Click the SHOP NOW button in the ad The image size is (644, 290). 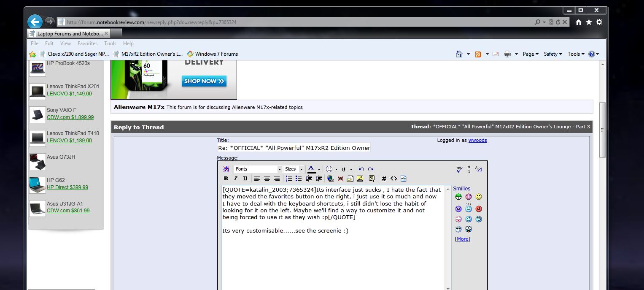coord(204,81)
